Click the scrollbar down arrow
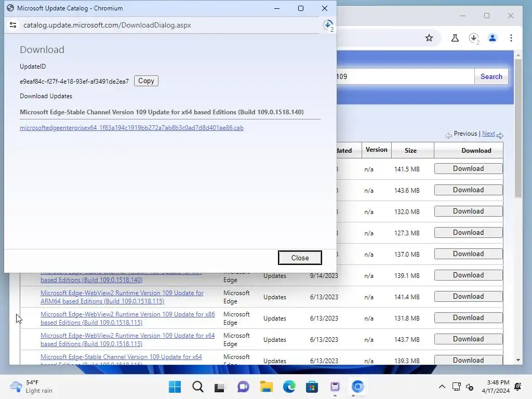Screen dimensions: 532x399 click(x=518, y=360)
